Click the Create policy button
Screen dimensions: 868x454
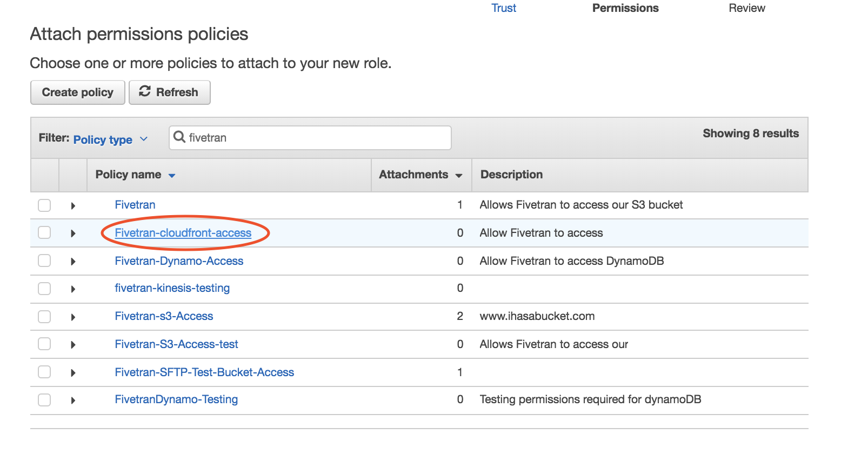coord(78,92)
